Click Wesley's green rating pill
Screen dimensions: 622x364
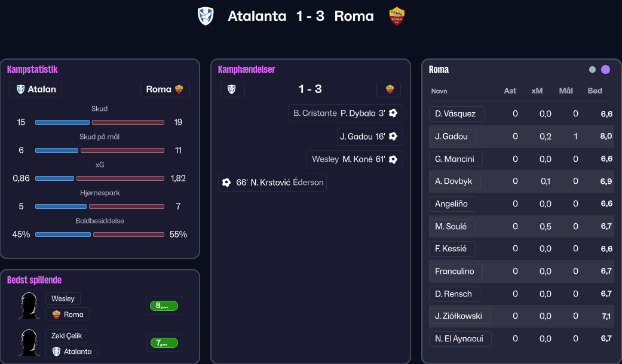click(x=164, y=306)
